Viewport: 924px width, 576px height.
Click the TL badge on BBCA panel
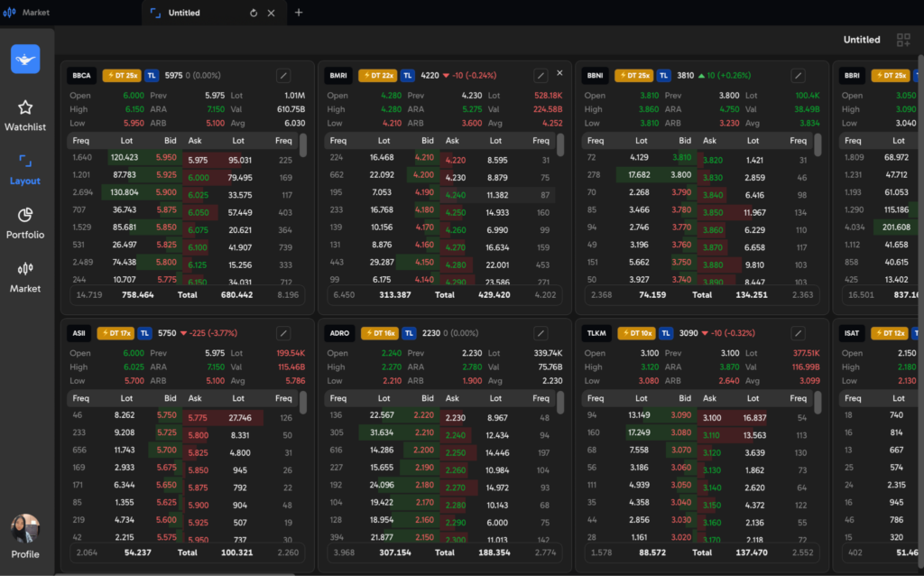pos(152,76)
